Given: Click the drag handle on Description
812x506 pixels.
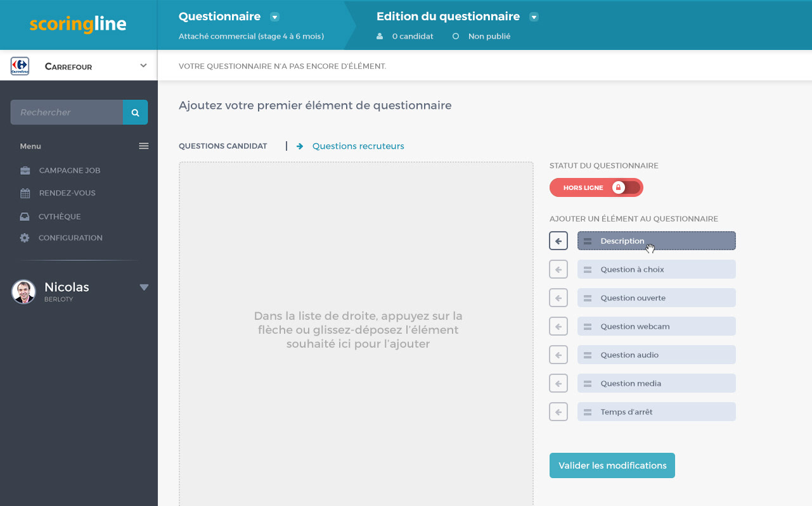Looking at the screenshot, I should 588,241.
